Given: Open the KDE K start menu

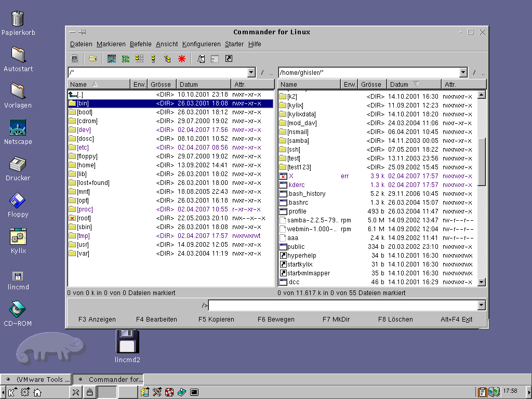Looking at the screenshot, I should [x=12, y=393].
